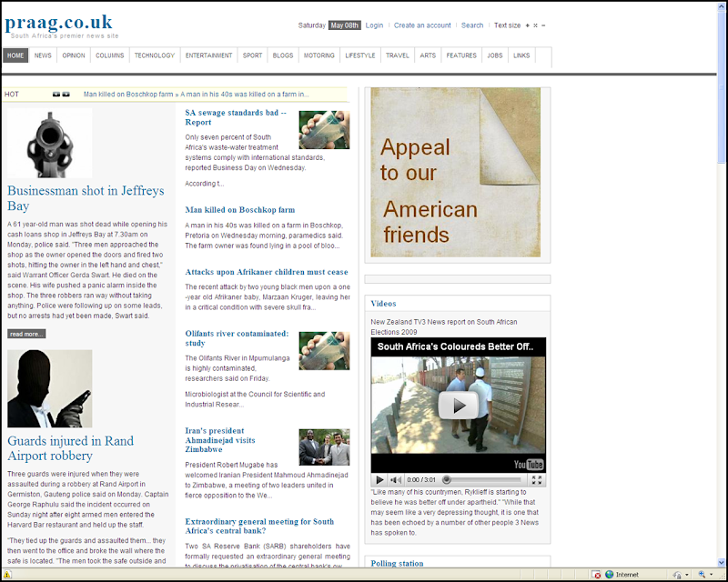Viewport: 728px width, 582px height.
Task: Click the May 08th date badge
Action: click(x=345, y=25)
